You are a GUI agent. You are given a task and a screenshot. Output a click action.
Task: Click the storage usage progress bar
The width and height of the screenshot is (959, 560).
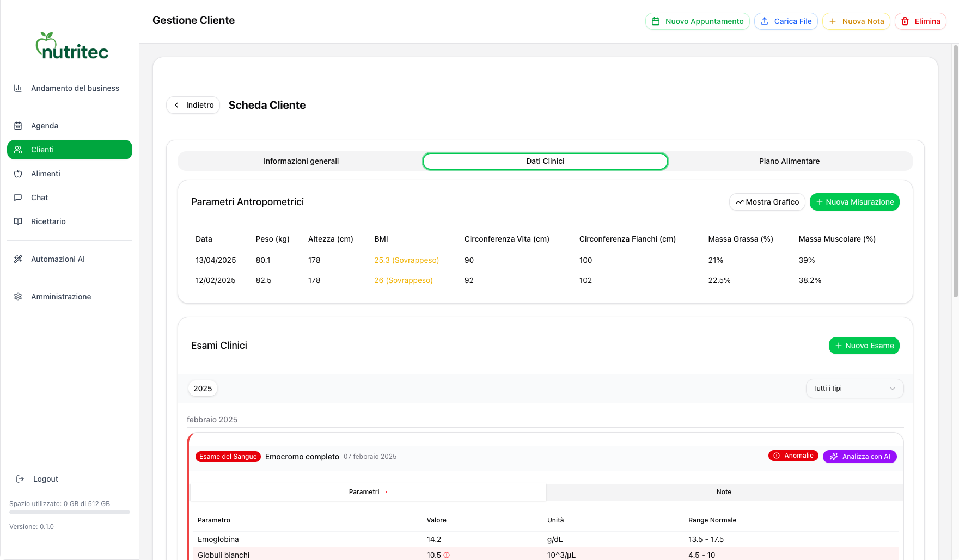70,512
